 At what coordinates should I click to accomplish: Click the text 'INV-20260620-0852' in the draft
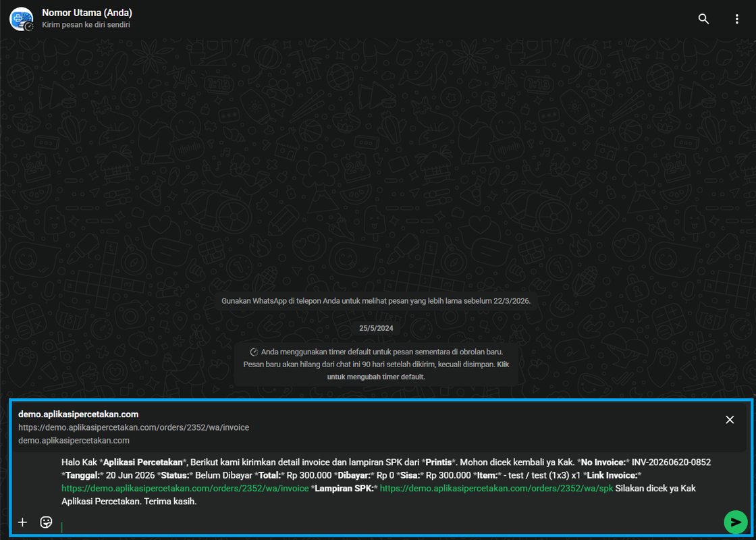point(671,462)
